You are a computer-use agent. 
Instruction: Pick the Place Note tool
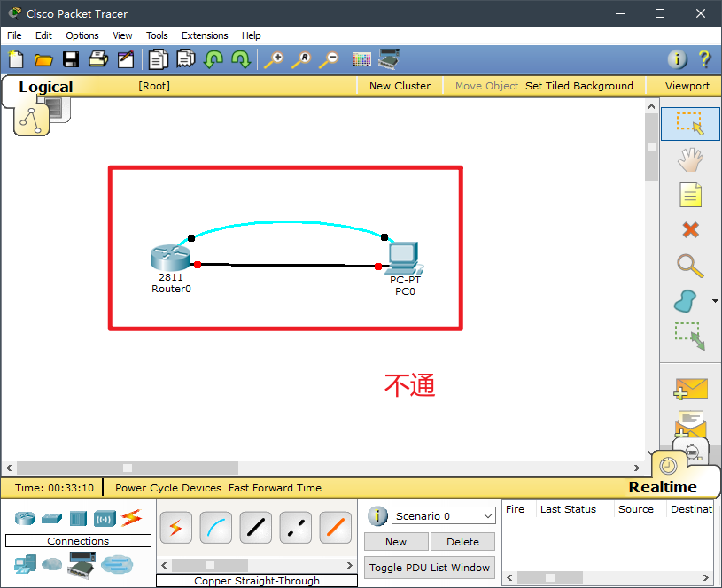coord(690,194)
